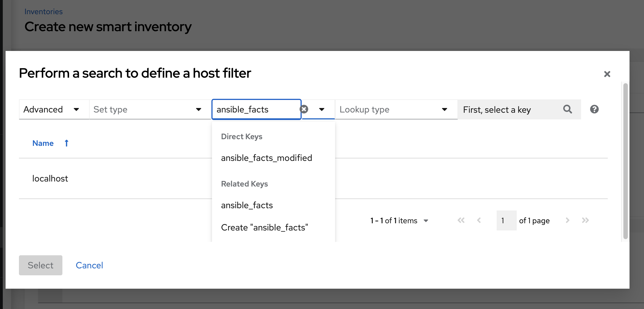Click the Cancel link
Viewport: 644px width, 309px height.
[89, 265]
